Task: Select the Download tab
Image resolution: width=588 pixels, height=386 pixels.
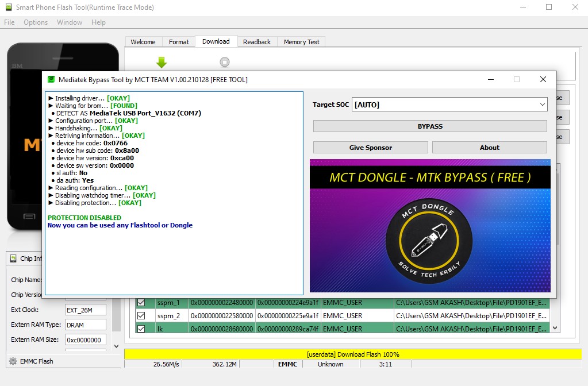Action: coord(216,41)
